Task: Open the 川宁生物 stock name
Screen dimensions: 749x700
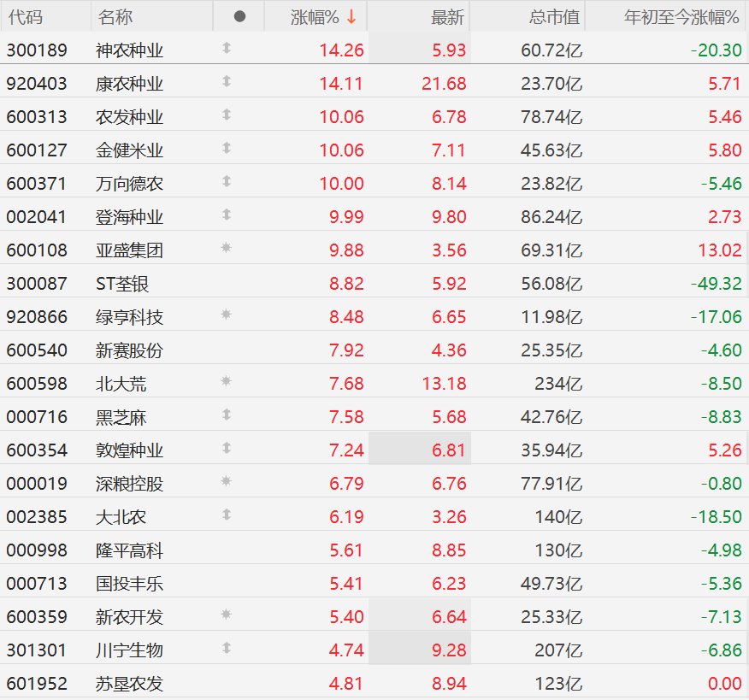Action: [x=129, y=650]
